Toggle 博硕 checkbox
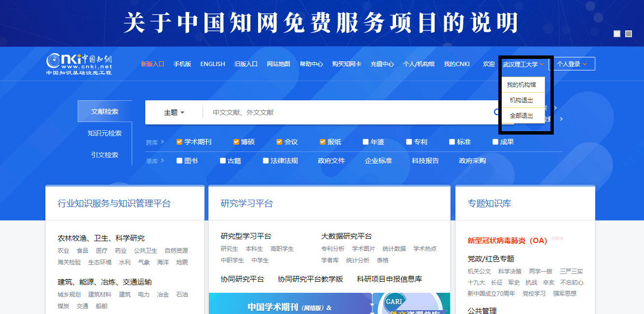Viewport: 644px width, 314px height. click(x=236, y=142)
